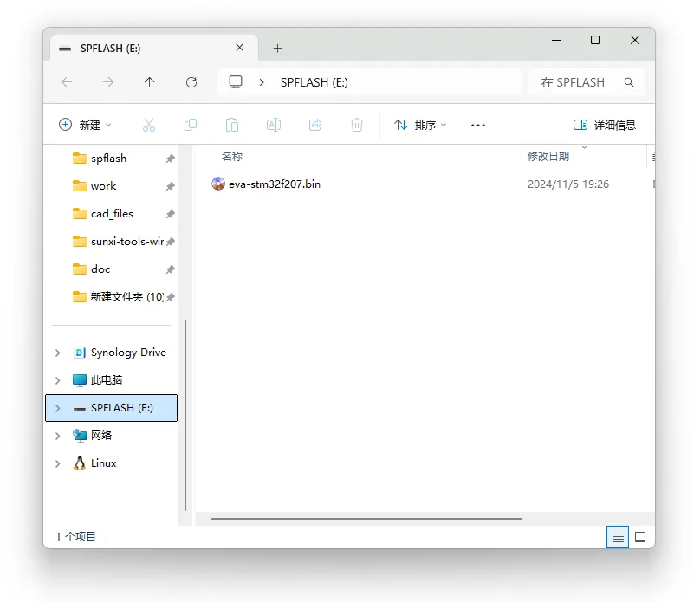This screenshot has height=602, width=700.
Task: Expand 此电脑 tree node
Action: tap(57, 380)
